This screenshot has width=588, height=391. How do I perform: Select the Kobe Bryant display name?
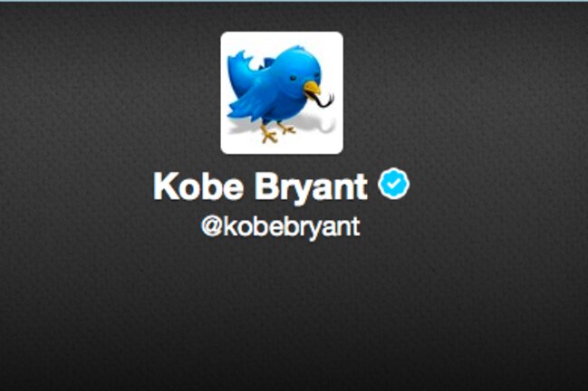pos(260,186)
